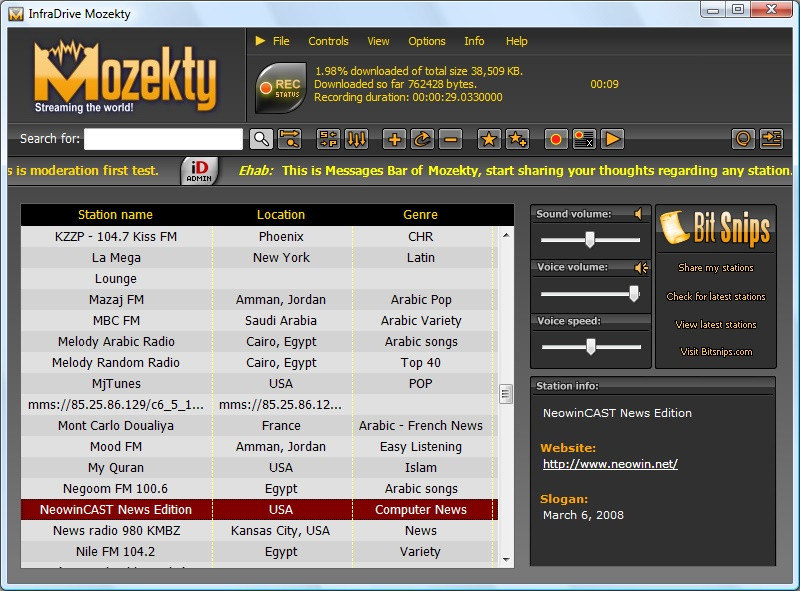Screen dimensions: 800x591
Task: Show favorites with the star icon
Action: coord(489,139)
